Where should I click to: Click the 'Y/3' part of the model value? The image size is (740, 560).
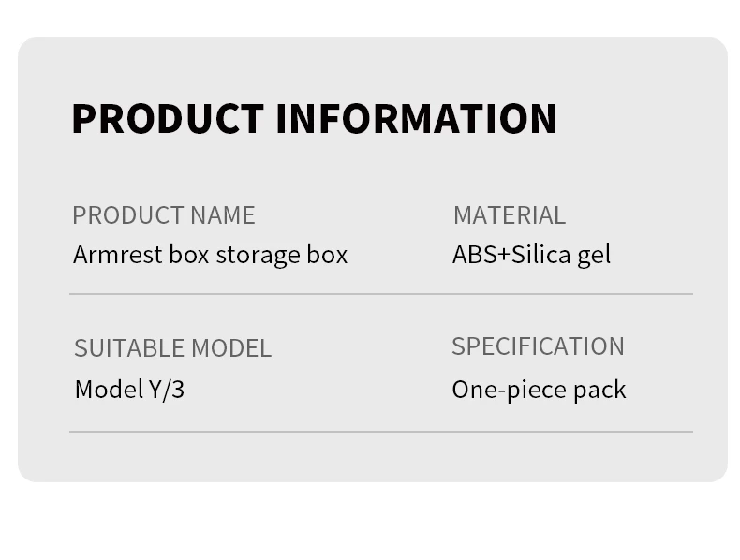(167, 389)
